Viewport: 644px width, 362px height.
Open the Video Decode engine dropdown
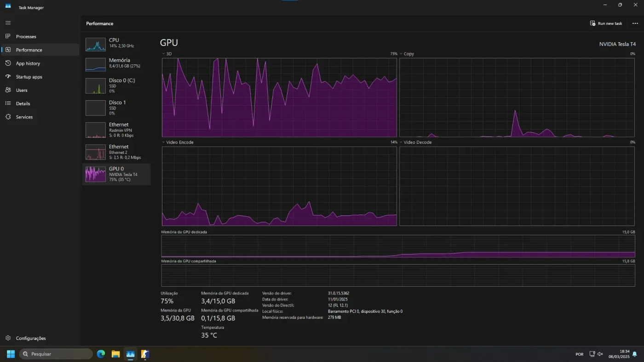401,142
